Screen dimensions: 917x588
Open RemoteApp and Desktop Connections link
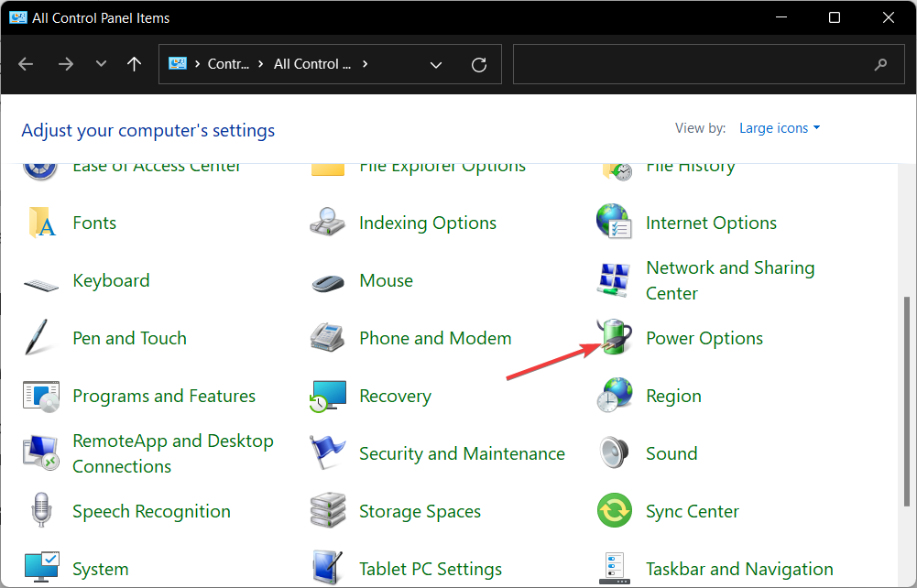point(172,453)
